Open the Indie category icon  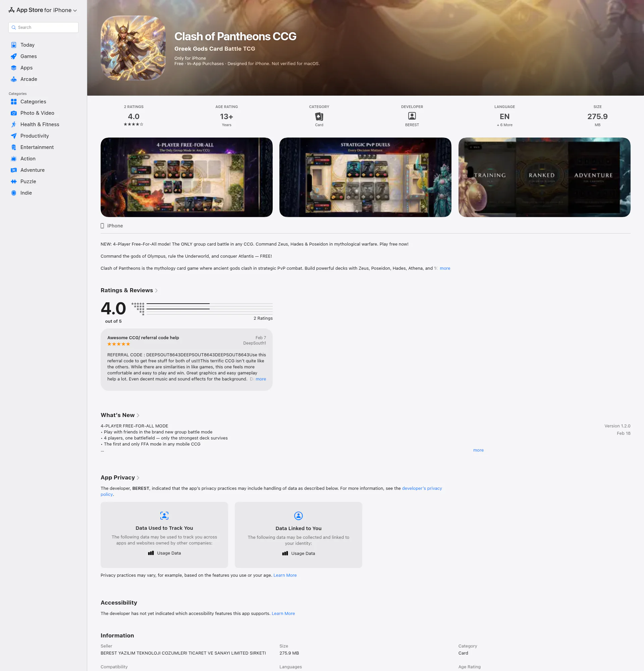click(x=14, y=193)
